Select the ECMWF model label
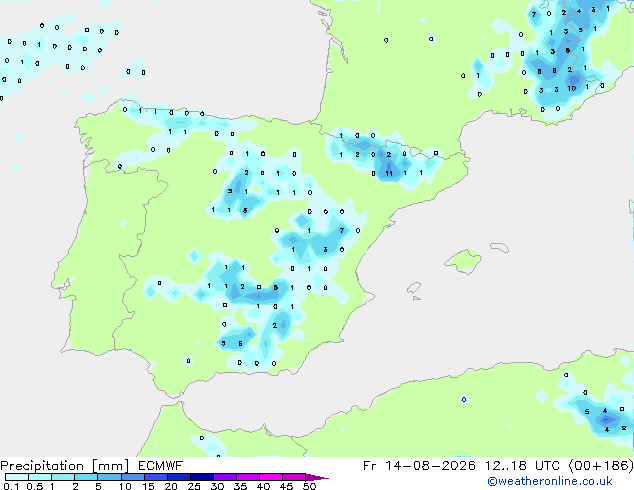This screenshot has width=634, height=490. [161, 466]
